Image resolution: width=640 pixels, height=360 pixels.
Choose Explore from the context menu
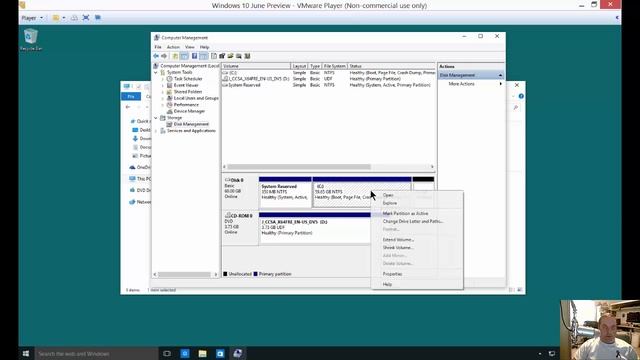[x=417, y=203]
